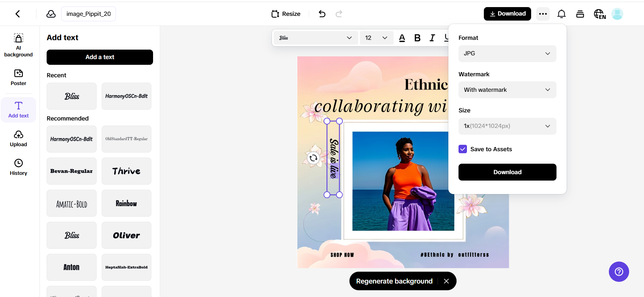Image resolution: width=644 pixels, height=297 pixels.
Task: Click the top-left text box resize handle
Action: [327, 121]
